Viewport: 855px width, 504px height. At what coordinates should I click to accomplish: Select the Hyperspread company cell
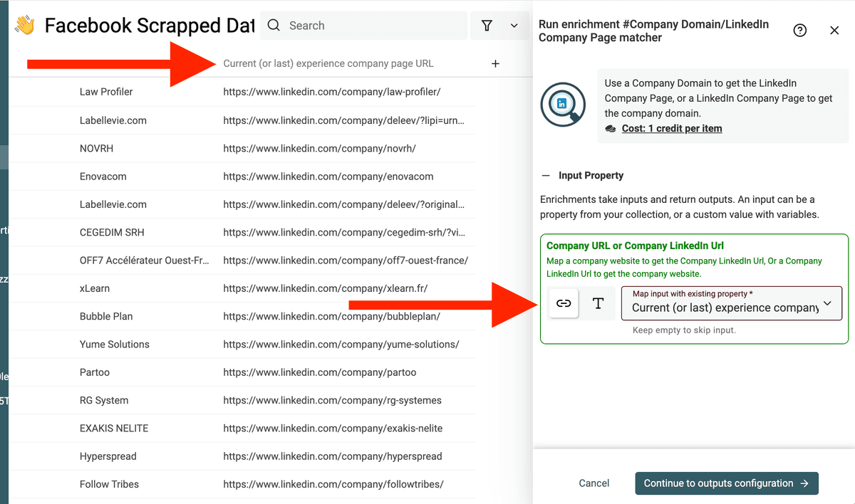click(x=108, y=456)
